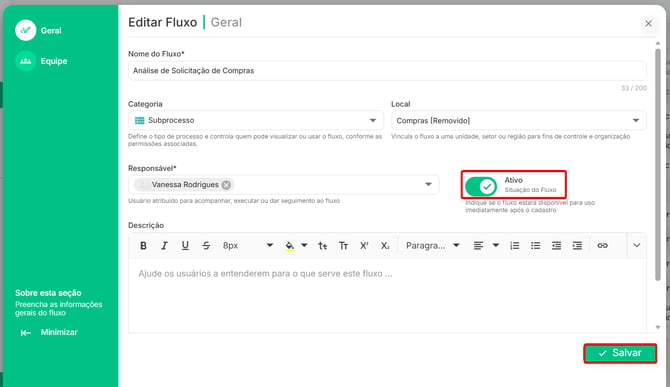Click into the Descrição text area
Screen dimensions: 670x387
pyautogui.click(x=387, y=295)
